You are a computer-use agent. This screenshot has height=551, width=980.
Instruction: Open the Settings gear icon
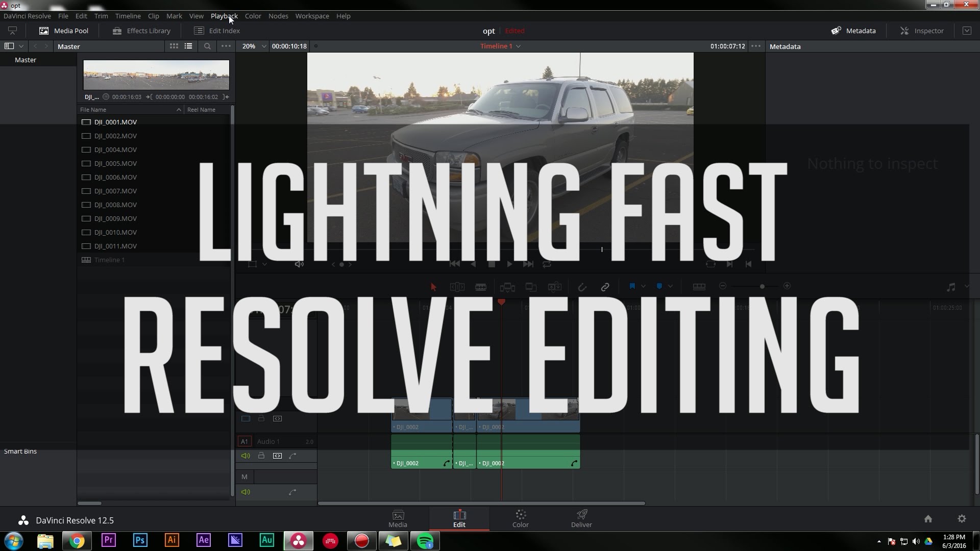coord(962,519)
